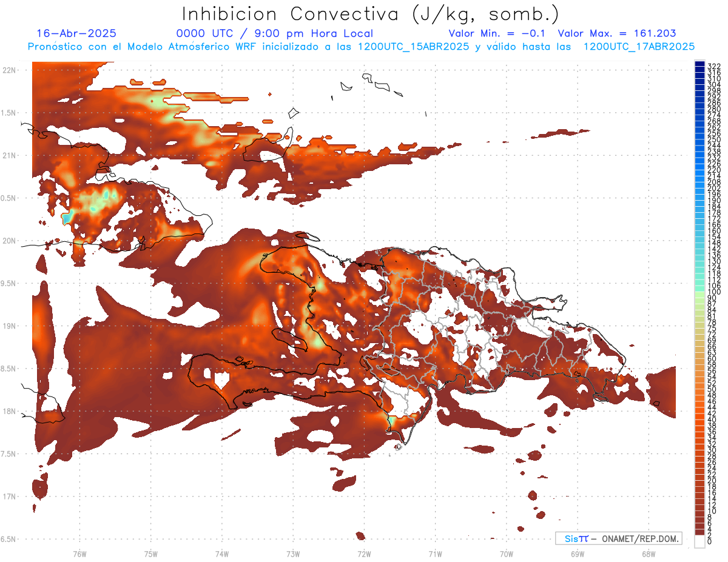Image resolution: width=728 pixels, height=562 pixels.
Task: Click the '76W' longitude label
Action: tap(79, 554)
